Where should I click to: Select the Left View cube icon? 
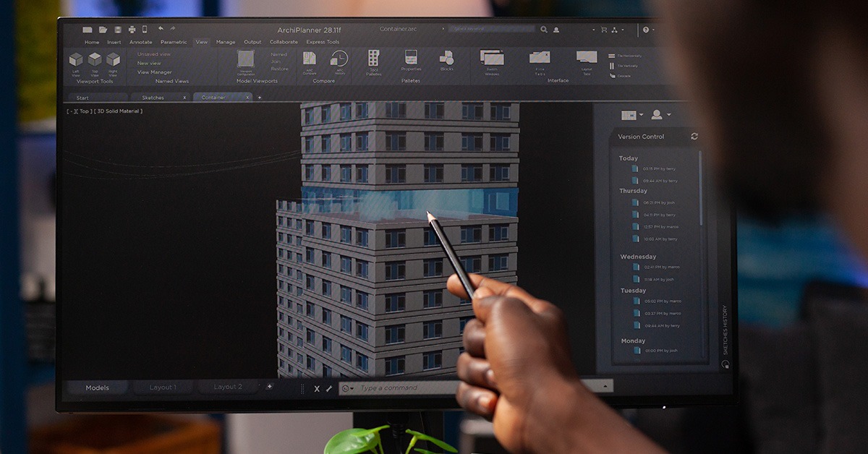(x=76, y=61)
